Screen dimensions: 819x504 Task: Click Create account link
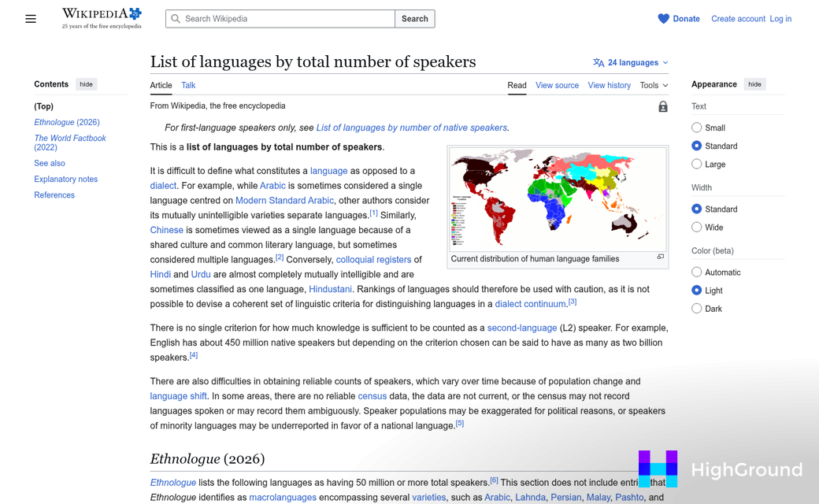(738, 19)
